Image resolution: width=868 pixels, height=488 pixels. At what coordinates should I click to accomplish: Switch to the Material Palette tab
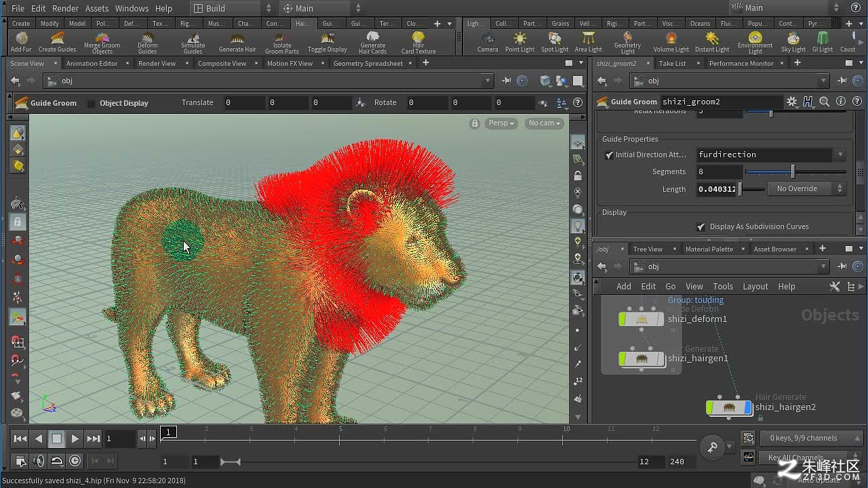pyautogui.click(x=709, y=249)
